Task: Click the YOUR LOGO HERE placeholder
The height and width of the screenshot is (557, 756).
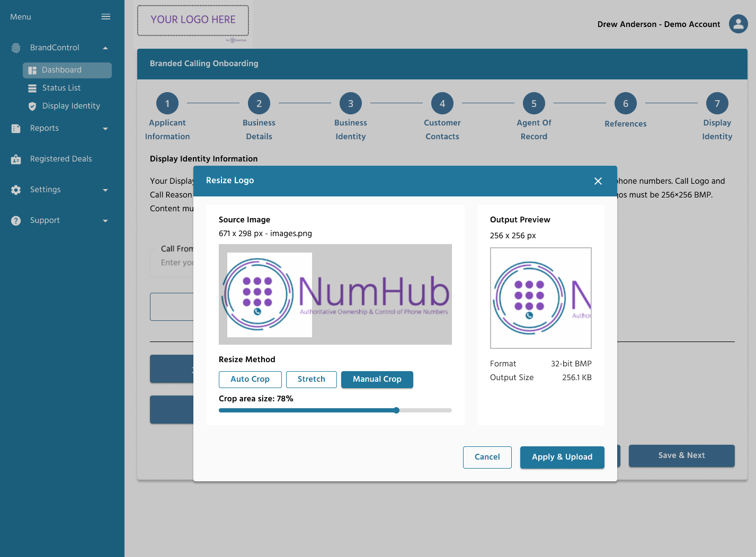Action: click(x=193, y=20)
